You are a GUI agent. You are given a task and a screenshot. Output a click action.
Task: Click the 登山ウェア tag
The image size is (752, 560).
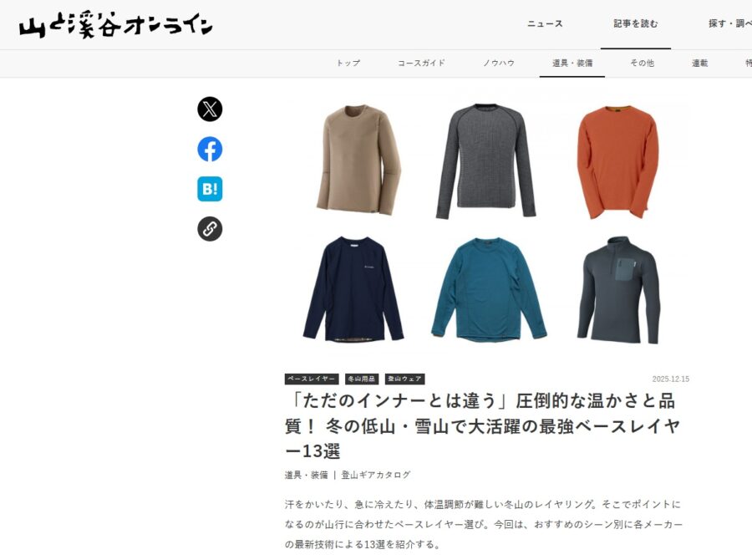[404, 379]
